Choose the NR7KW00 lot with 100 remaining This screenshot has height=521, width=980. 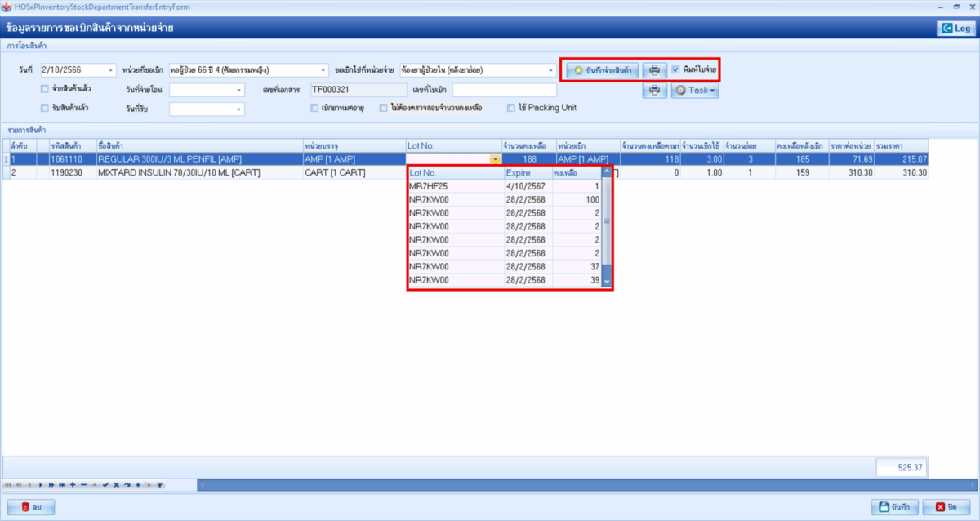click(x=430, y=200)
